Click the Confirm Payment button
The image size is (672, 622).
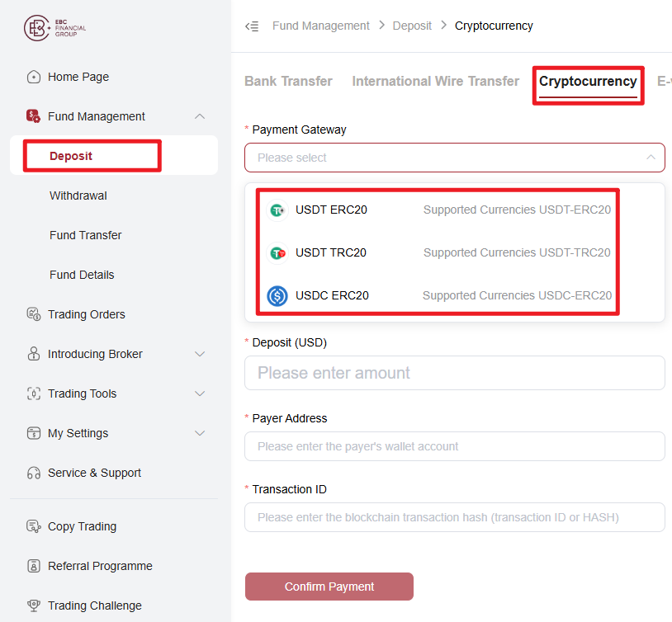click(x=329, y=587)
